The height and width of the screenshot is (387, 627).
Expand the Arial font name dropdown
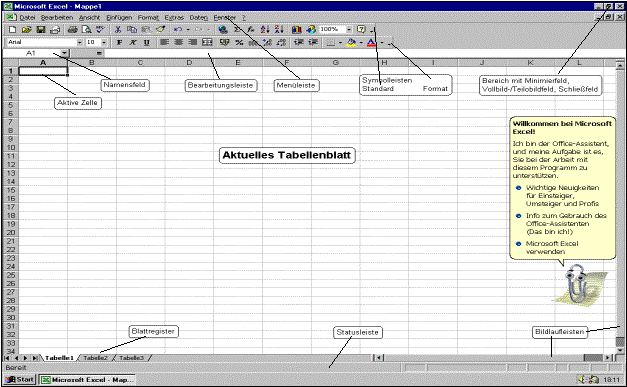tap(80, 42)
